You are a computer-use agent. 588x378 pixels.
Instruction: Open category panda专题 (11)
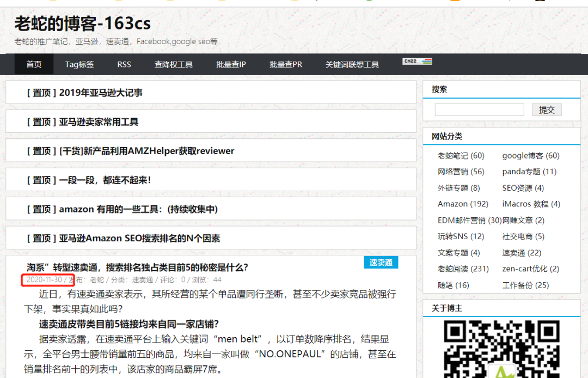coord(529,172)
